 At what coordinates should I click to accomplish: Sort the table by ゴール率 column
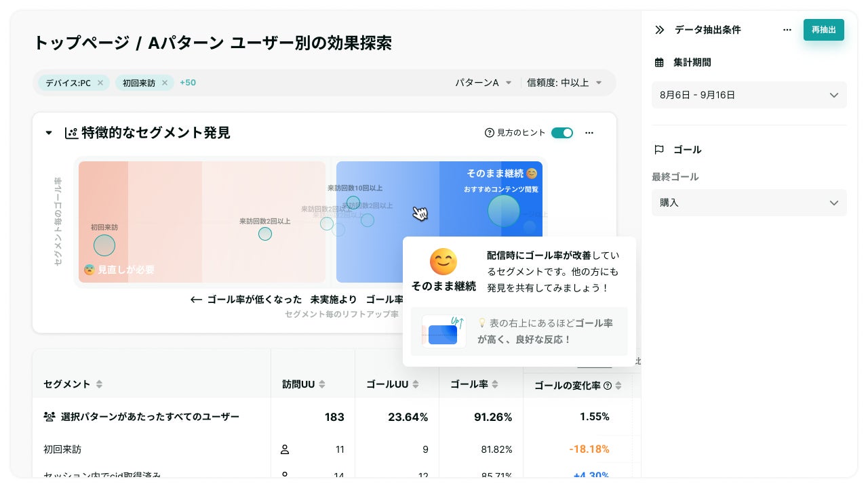496,384
